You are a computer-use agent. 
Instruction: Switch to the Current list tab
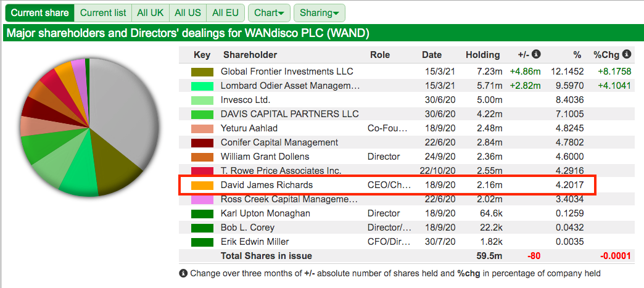click(x=103, y=13)
